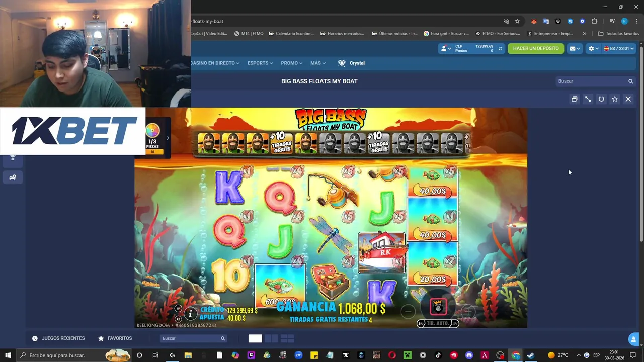Open the Todos los favoritos folder
The image size is (644, 362).
point(619,34)
